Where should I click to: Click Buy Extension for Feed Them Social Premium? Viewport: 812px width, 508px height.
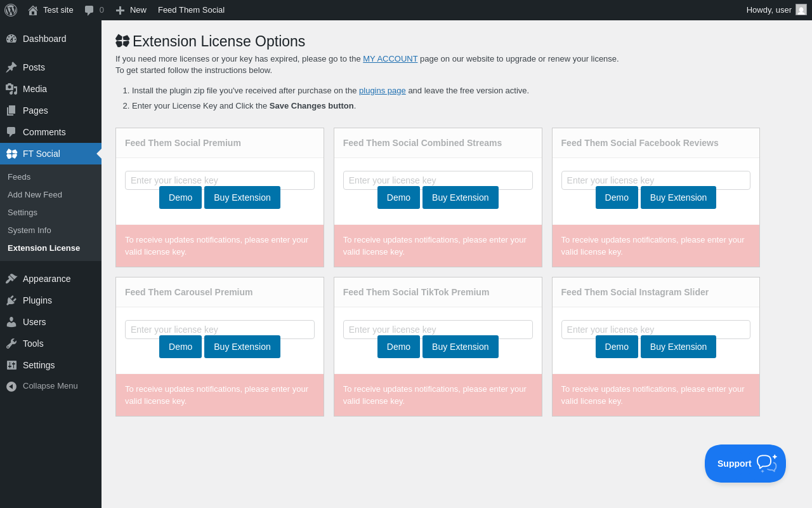click(242, 197)
